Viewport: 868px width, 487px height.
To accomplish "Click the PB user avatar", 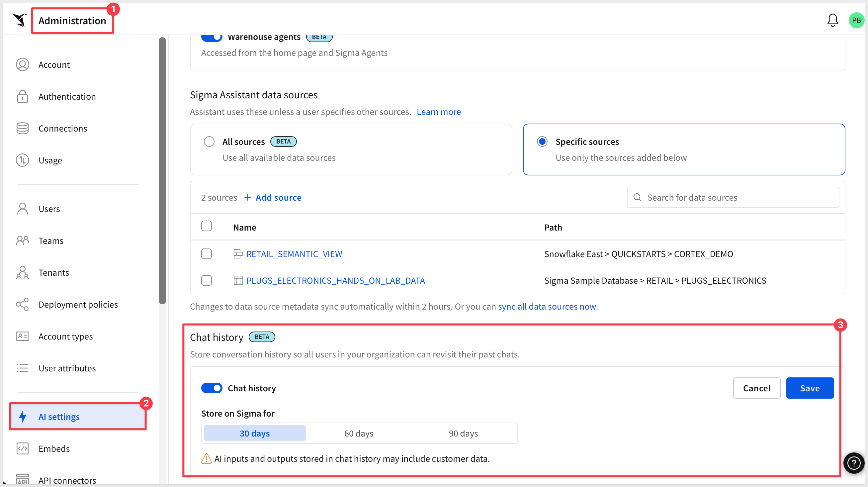I will pyautogui.click(x=856, y=20).
